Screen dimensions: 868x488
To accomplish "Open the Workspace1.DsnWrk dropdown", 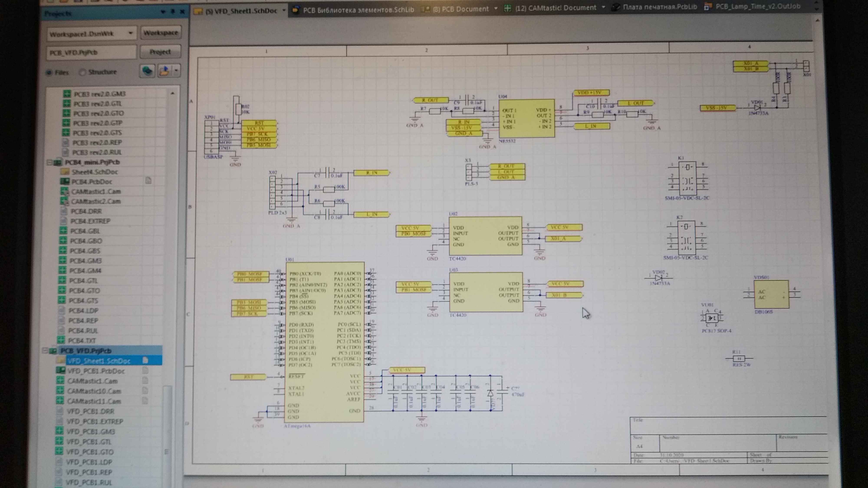I will [130, 33].
